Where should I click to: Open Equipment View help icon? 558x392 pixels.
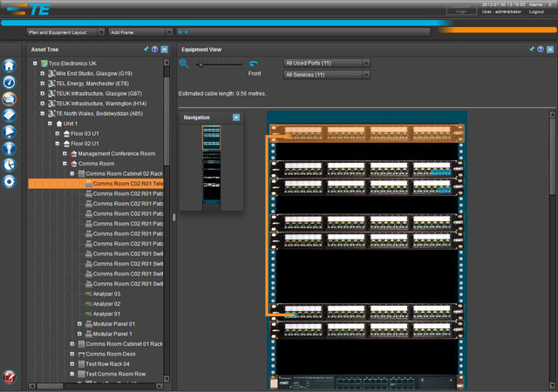tap(541, 50)
